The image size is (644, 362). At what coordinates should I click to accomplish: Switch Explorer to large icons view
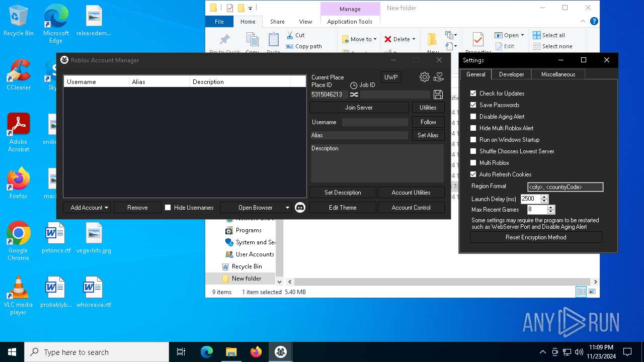pos(592,292)
